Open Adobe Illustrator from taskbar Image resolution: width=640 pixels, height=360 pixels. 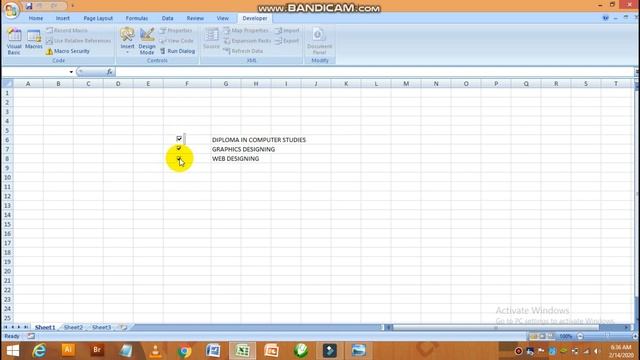(x=68, y=350)
